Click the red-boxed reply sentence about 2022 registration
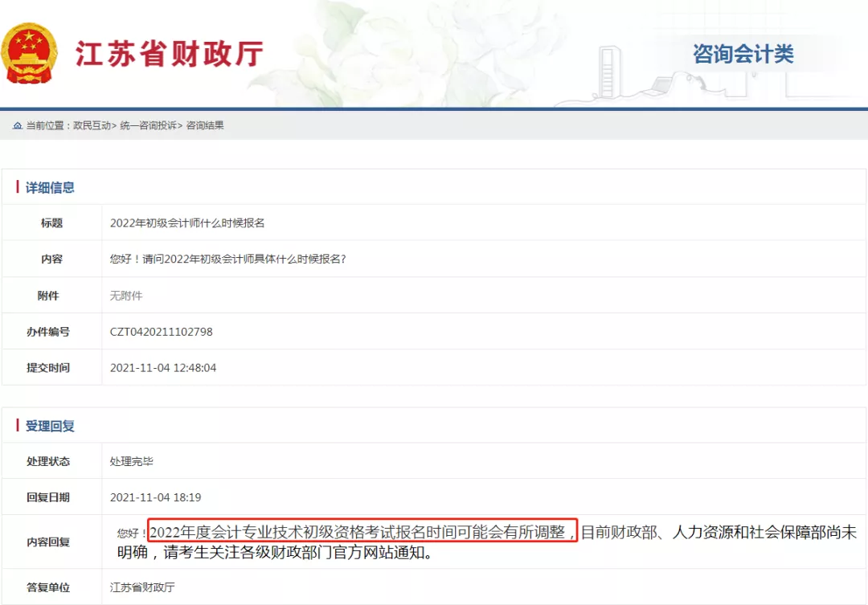868x605 pixels. [363, 529]
